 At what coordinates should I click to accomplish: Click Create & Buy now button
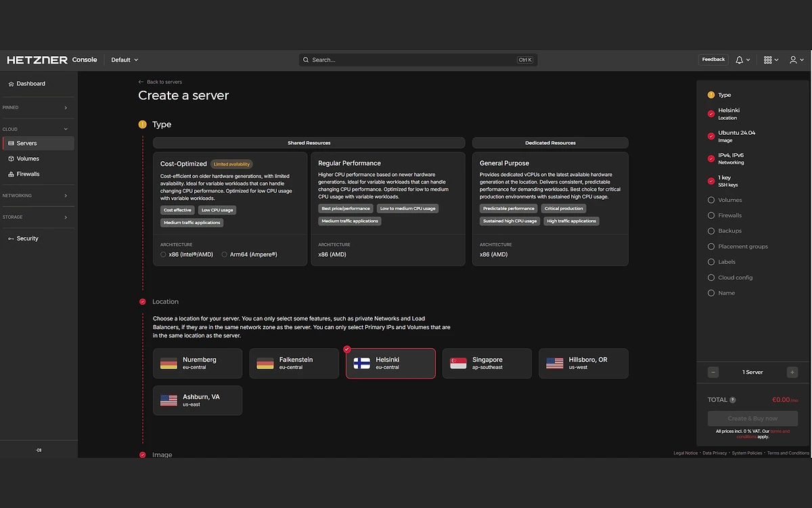(x=752, y=419)
